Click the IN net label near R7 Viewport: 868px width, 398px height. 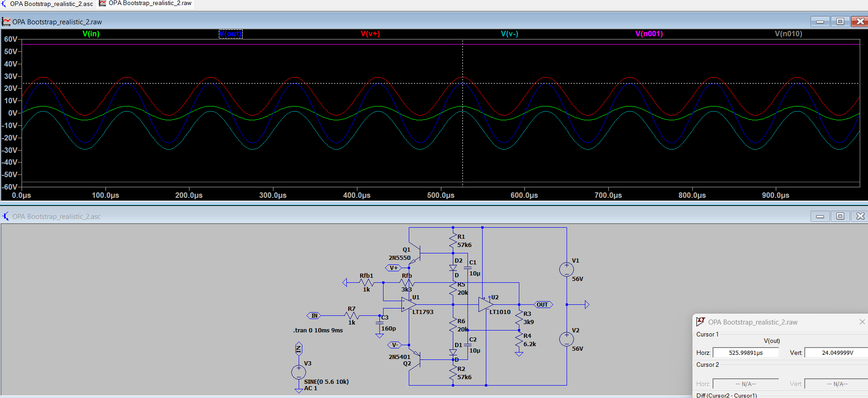tap(314, 315)
